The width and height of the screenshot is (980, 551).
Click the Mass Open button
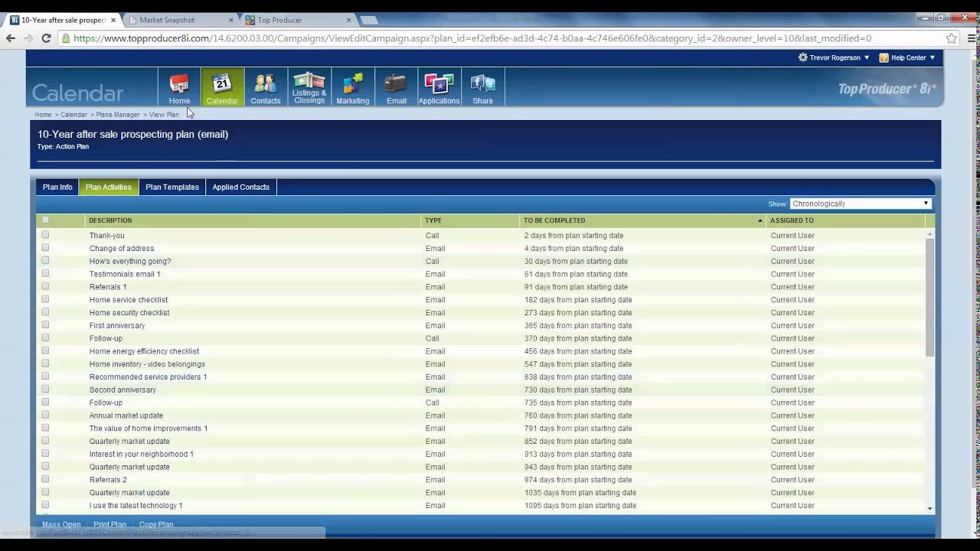61,525
